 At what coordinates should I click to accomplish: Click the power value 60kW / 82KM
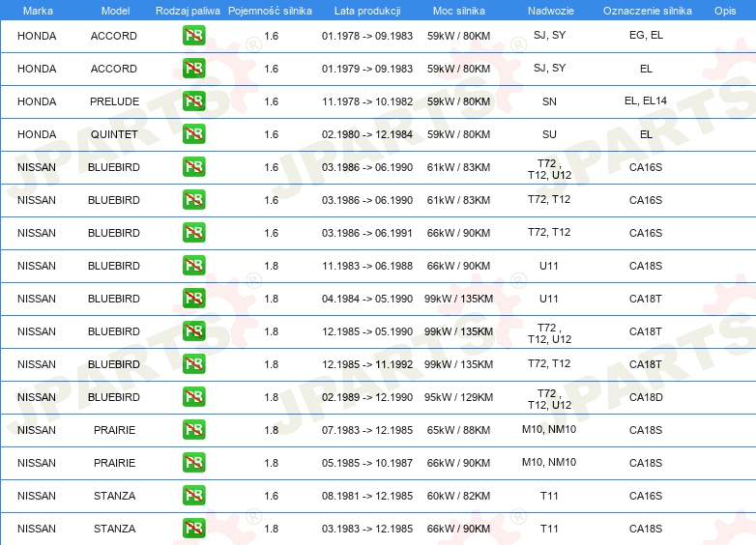click(x=458, y=496)
